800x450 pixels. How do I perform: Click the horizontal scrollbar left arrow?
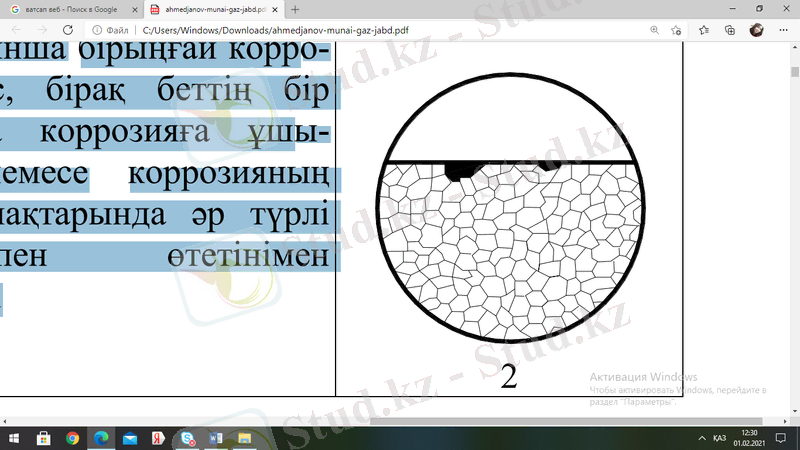click(5, 421)
